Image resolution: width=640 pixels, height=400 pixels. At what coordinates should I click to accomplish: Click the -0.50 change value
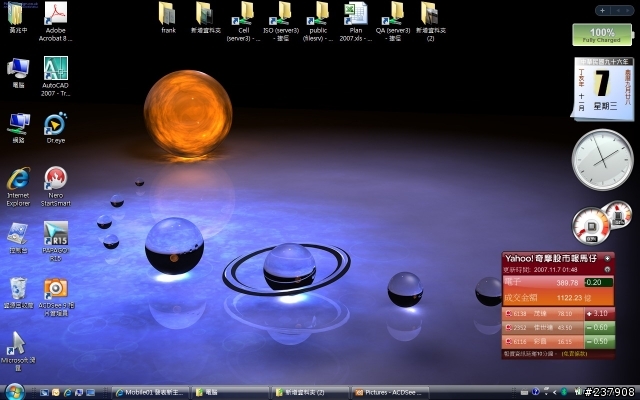point(600,341)
